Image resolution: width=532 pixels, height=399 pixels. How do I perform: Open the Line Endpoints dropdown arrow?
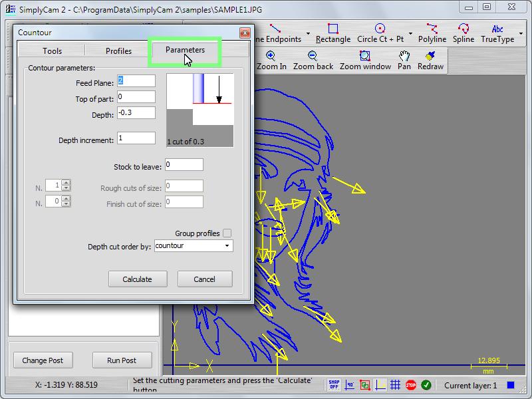point(308,34)
